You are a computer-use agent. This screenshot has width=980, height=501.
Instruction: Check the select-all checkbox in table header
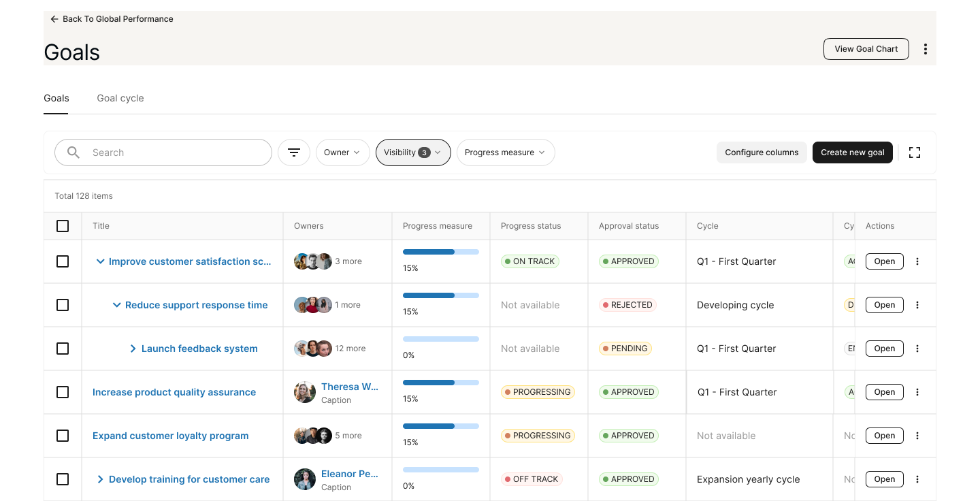(x=63, y=225)
